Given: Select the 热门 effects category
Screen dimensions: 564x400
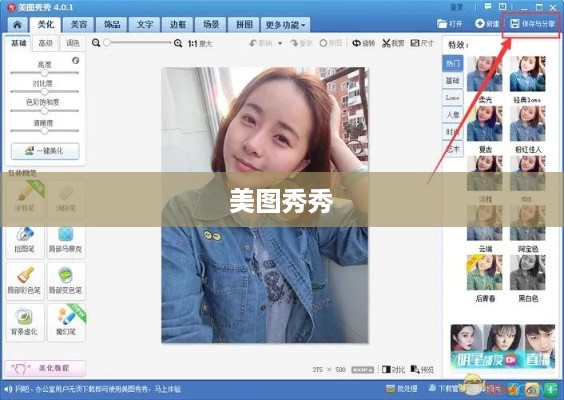Looking at the screenshot, I should click(452, 64).
